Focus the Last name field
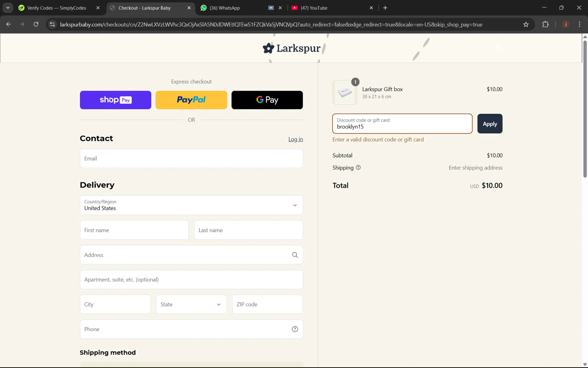The height and width of the screenshot is (368, 588). pos(249,230)
